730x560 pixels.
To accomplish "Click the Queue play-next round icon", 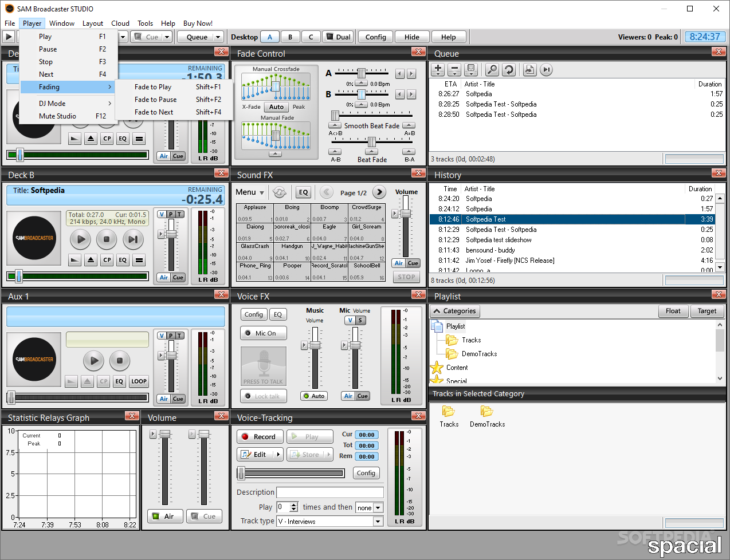I will coord(546,70).
